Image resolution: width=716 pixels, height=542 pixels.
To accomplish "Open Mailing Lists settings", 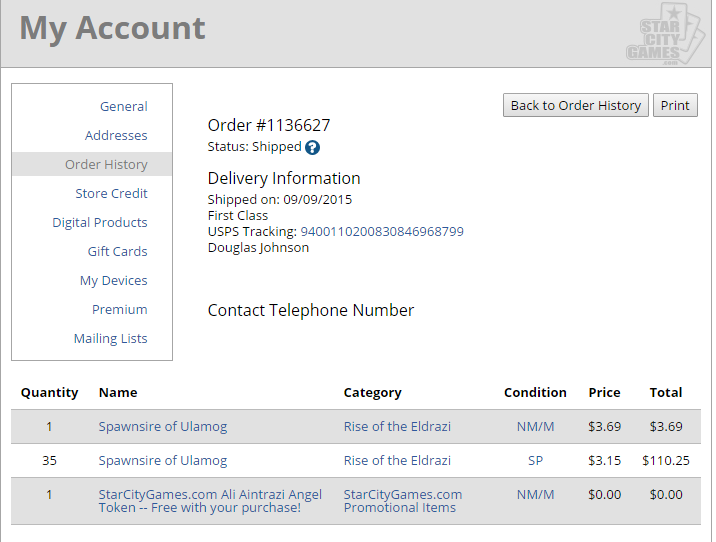I will [x=111, y=338].
